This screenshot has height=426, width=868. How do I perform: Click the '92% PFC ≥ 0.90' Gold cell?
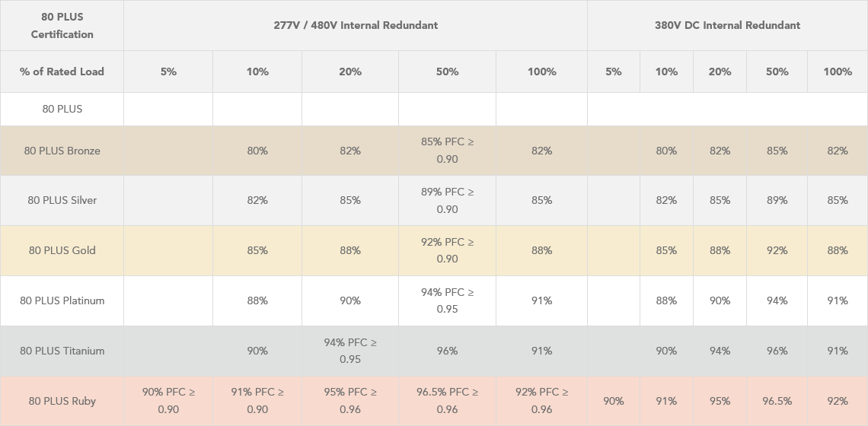447,250
